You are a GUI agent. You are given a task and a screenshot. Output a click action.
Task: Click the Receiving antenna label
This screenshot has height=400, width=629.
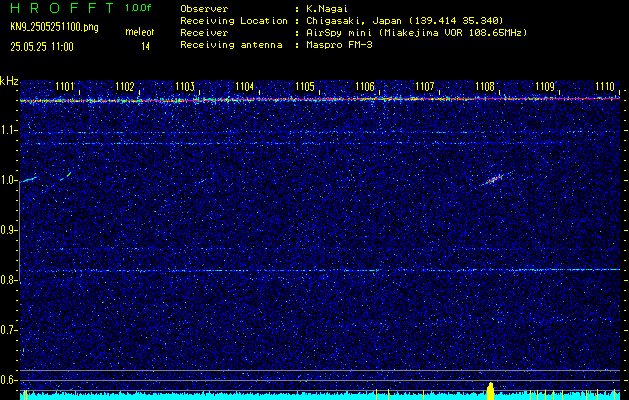pyautogui.click(x=231, y=45)
